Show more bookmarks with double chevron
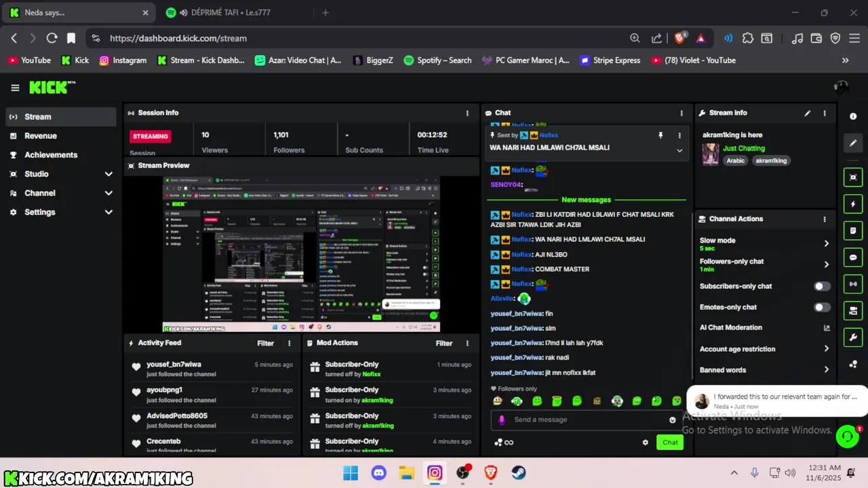This screenshot has height=488, width=868. (x=845, y=60)
